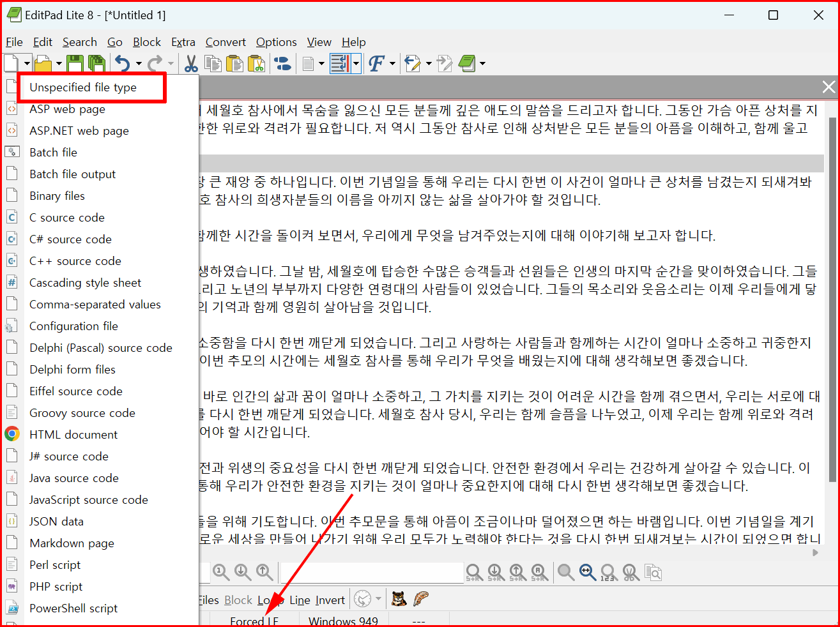Click the vertical scrollbar thumb
Screen dimensions: 840x627
pyautogui.click(x=832, y=299)
